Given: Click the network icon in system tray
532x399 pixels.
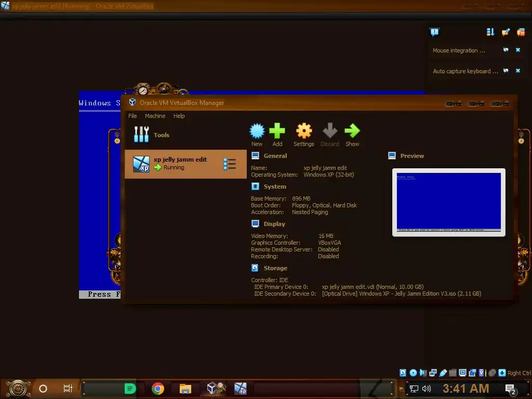Looking at the screenshot, I should [x=414, y=389].
